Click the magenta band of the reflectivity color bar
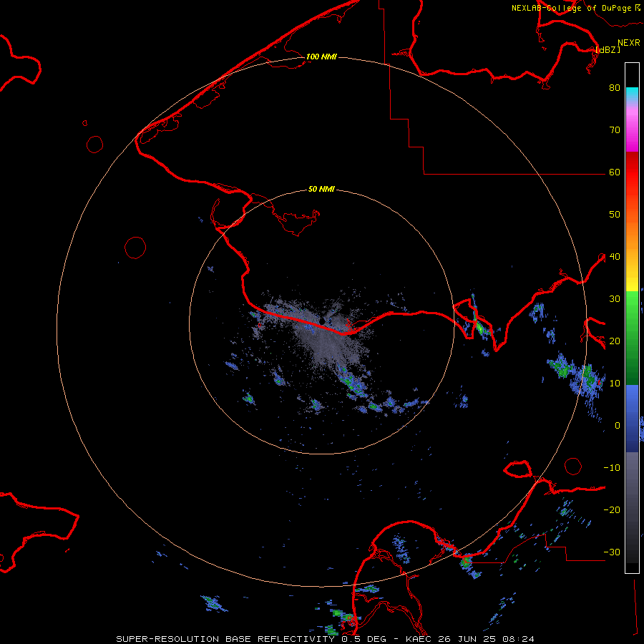This screenshot has height=644, width=644. point(632,130)
